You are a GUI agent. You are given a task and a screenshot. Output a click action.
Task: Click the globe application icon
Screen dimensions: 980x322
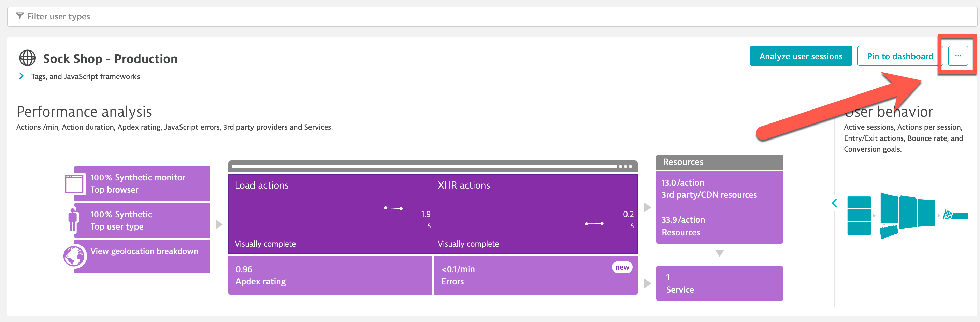tap(27, 58)
